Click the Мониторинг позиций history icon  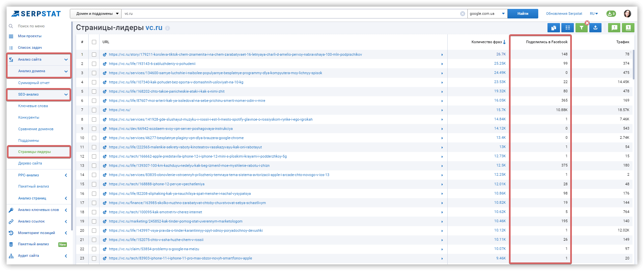tap(11, 233)
